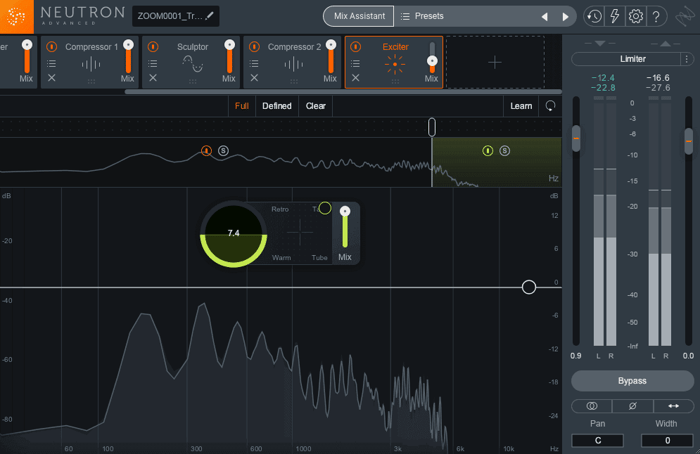Open Sculptor module preset list icon
Screen dimensions: 700x454
153,63
